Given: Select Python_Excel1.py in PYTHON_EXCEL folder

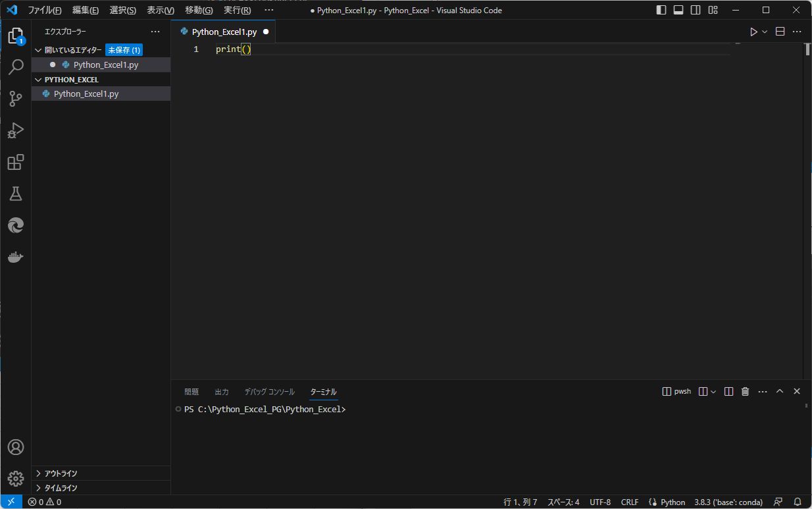Looking at the screenshot, I should (101, 94).
